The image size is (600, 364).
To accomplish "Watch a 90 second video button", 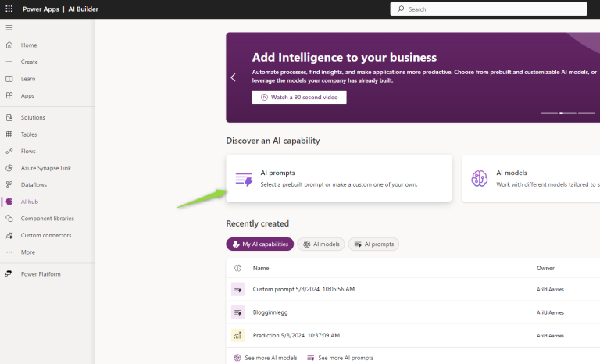I will point(299,97).
